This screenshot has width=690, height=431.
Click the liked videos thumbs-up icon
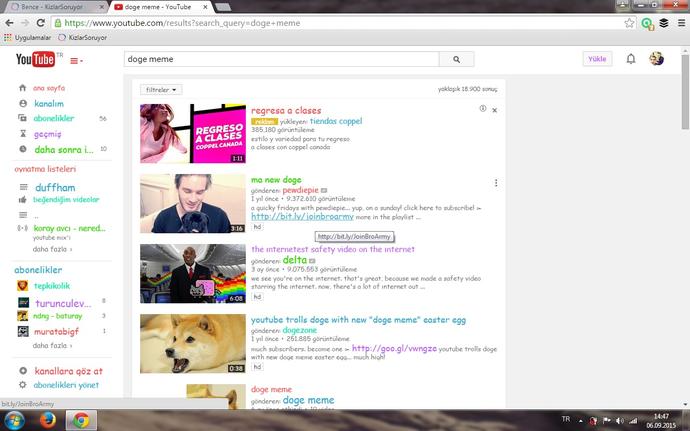[23, 200]
